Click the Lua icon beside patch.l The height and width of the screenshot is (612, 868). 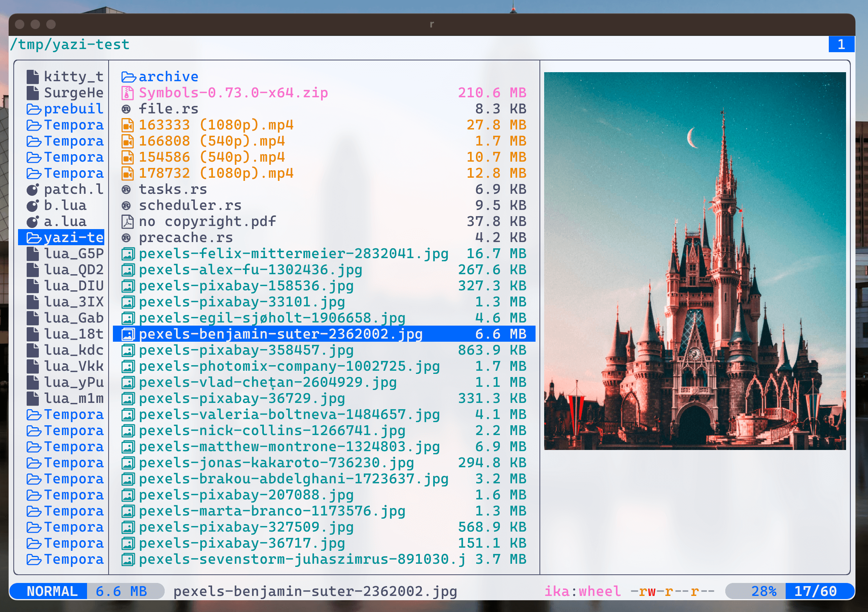33,189
